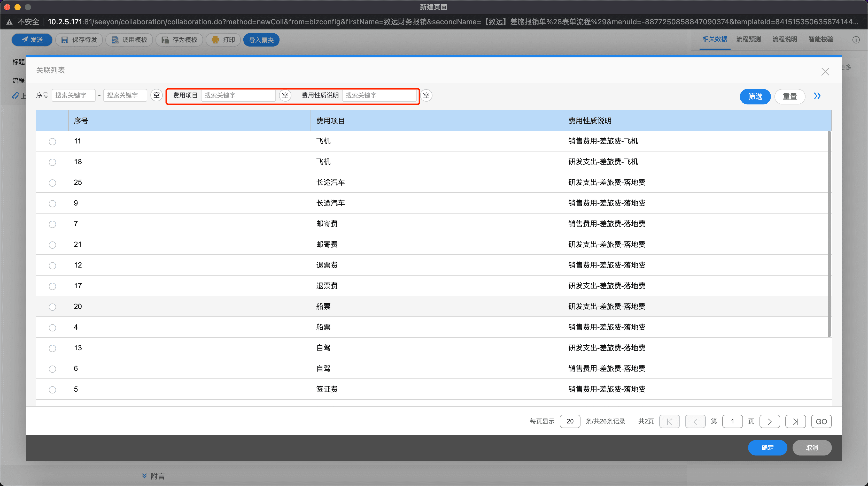Close the 关联列表 dialog with X
Image resolution: width=868 pixels, height=486 pixels.
point(825,72)
